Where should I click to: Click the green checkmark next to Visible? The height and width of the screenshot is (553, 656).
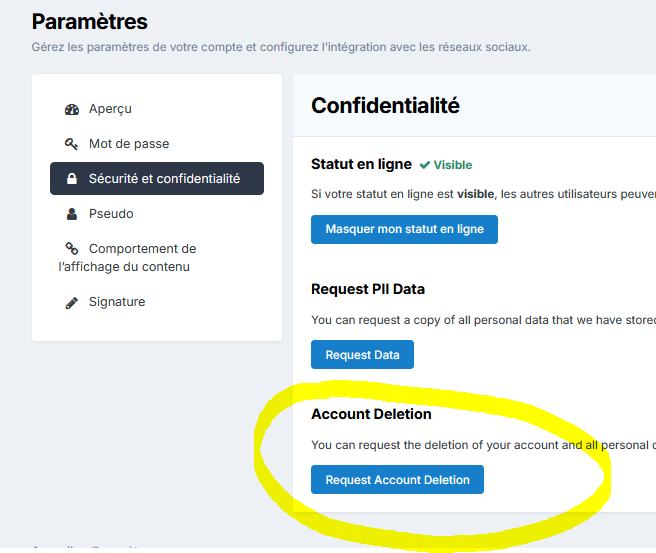tap(425, 165)
